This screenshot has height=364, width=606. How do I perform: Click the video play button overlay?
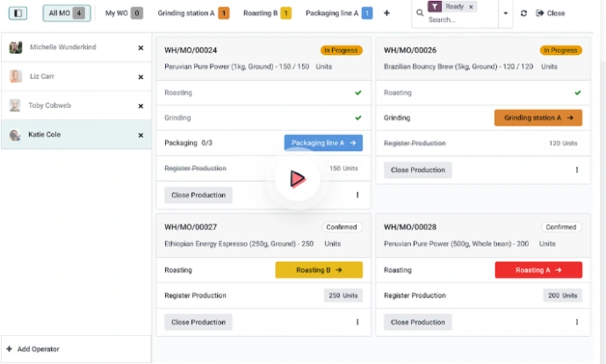pyautogui.click(x=296, y=179)
